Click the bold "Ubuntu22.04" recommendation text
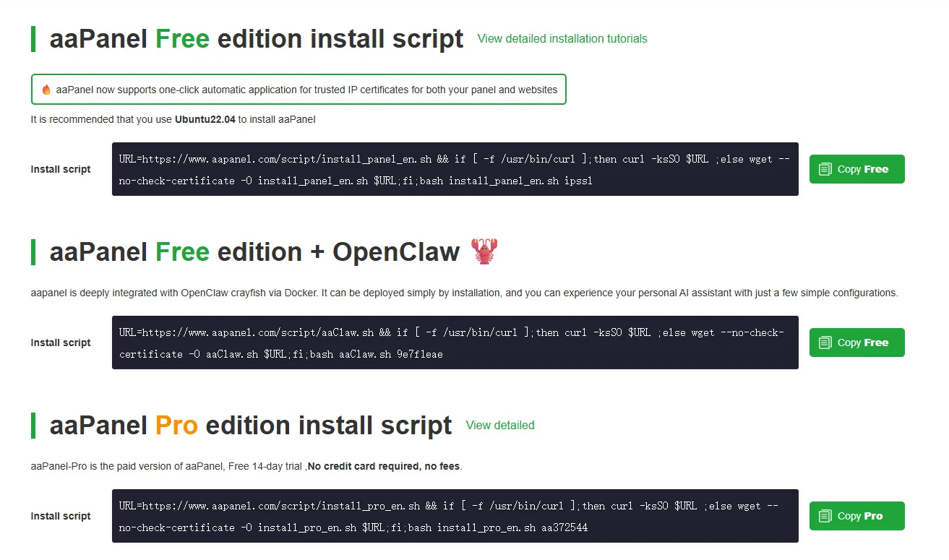Viewport: 949px width, 560px height. click(205, 119)
